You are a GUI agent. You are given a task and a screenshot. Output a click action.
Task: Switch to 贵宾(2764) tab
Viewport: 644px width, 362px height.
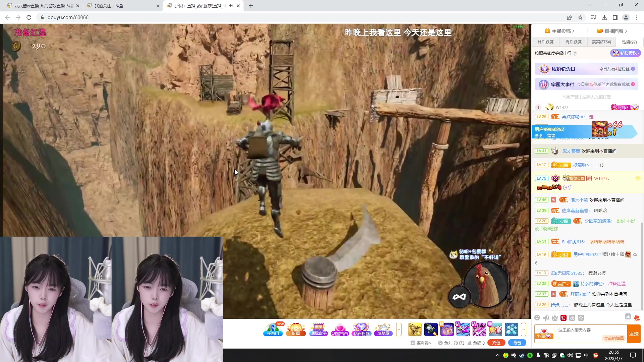pyautogui.click(x=601, y=42)
